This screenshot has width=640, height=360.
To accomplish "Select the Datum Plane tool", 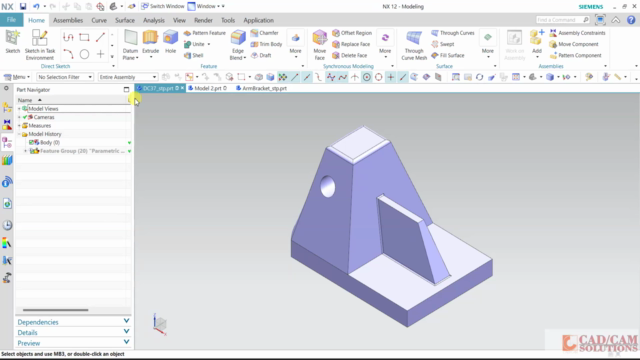I will tap(130, 45).
